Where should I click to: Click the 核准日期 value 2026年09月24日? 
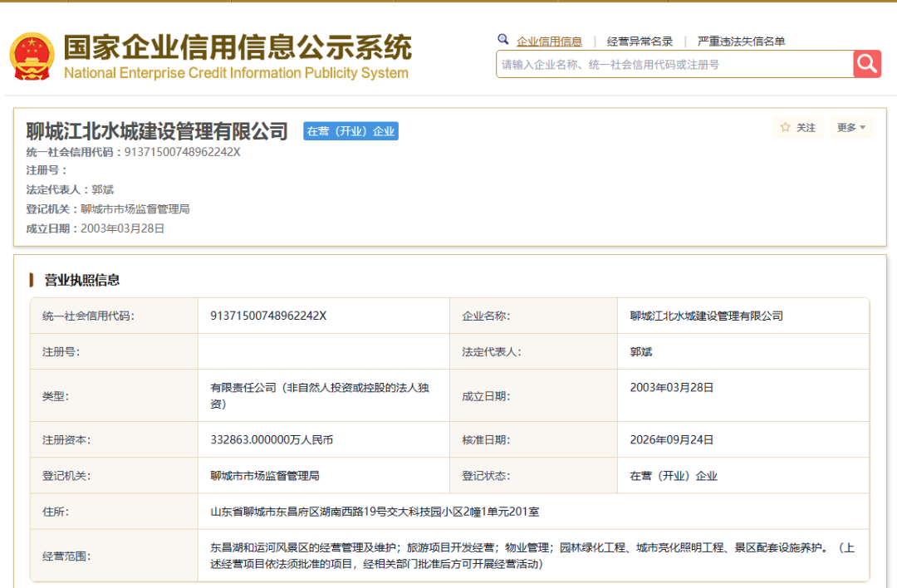[672, 440]
